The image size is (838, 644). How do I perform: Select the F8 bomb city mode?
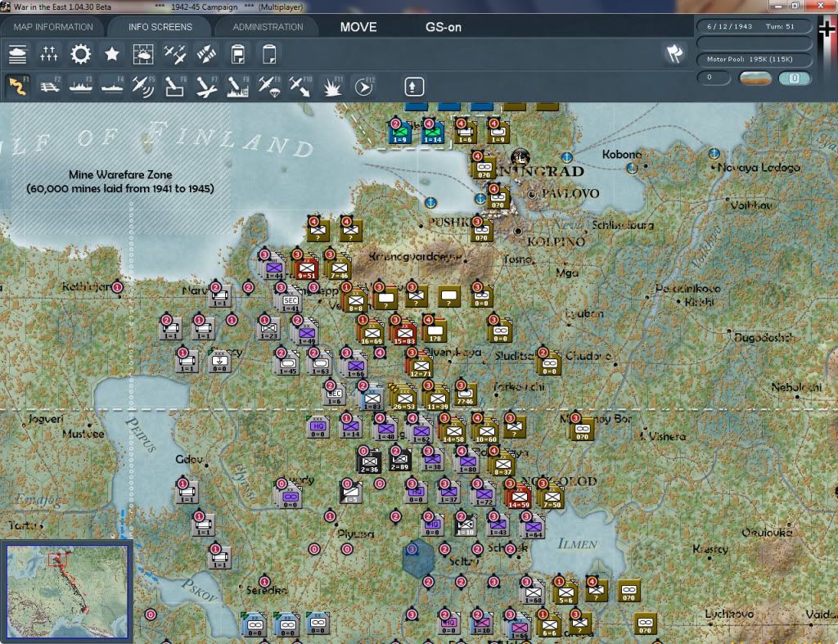click(238, 87)
